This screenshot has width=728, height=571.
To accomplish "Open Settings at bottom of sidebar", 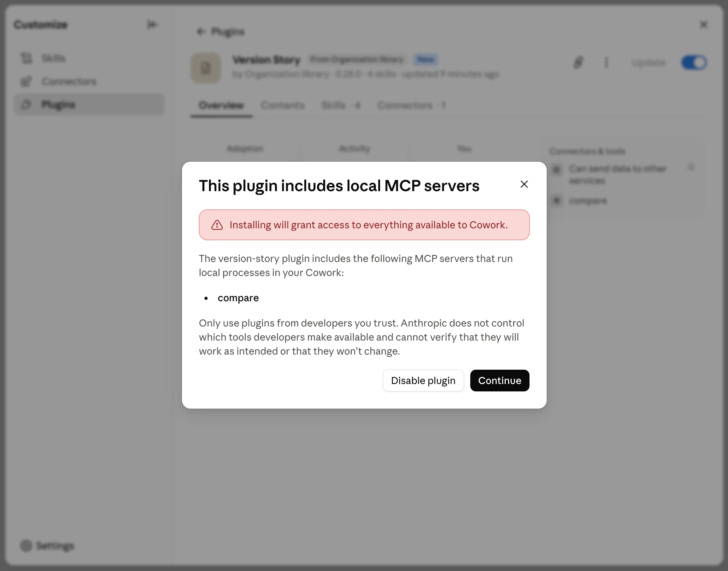I will [47, 546].
